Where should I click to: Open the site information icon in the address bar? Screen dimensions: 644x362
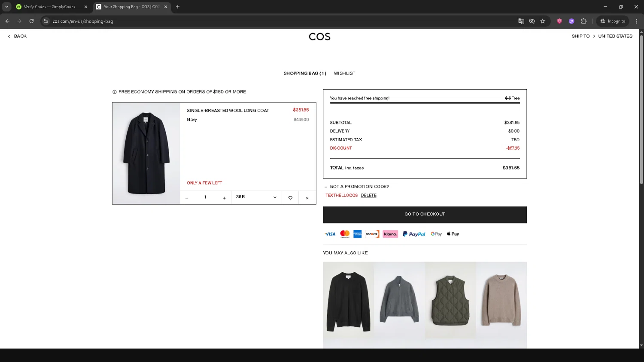46,21
